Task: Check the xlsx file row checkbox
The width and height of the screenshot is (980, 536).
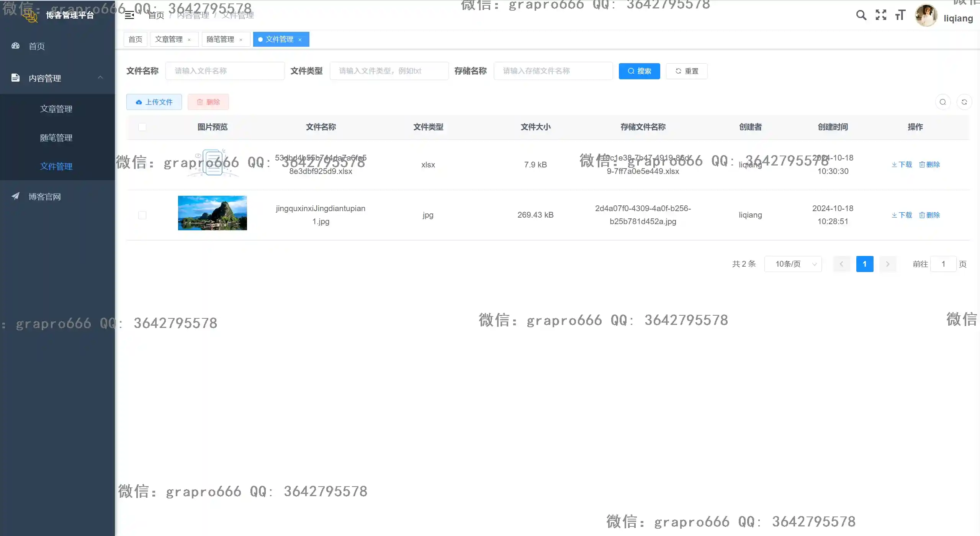Action: tap(142, 164)
